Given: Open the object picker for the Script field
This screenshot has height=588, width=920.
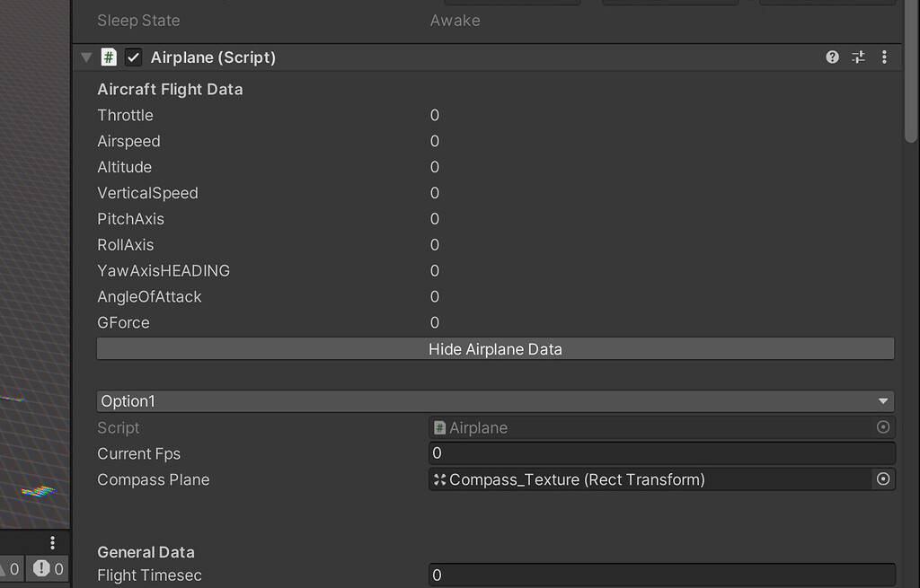Looking at the screenshot, I should click(882, 427).
